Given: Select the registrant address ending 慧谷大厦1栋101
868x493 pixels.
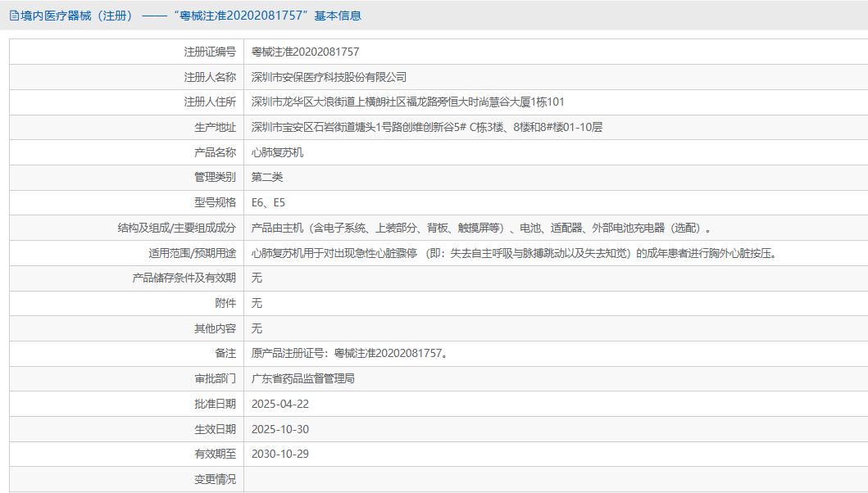Looking at the screenshot, I should pos(408,102).
